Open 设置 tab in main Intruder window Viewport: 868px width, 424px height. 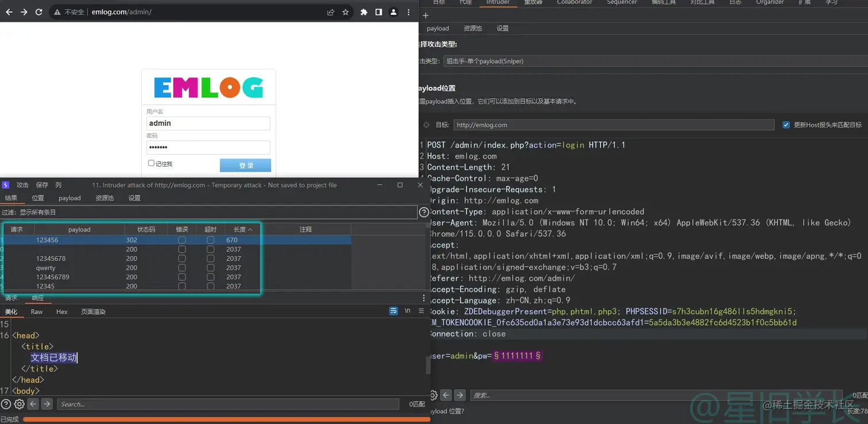coord(502,28)
